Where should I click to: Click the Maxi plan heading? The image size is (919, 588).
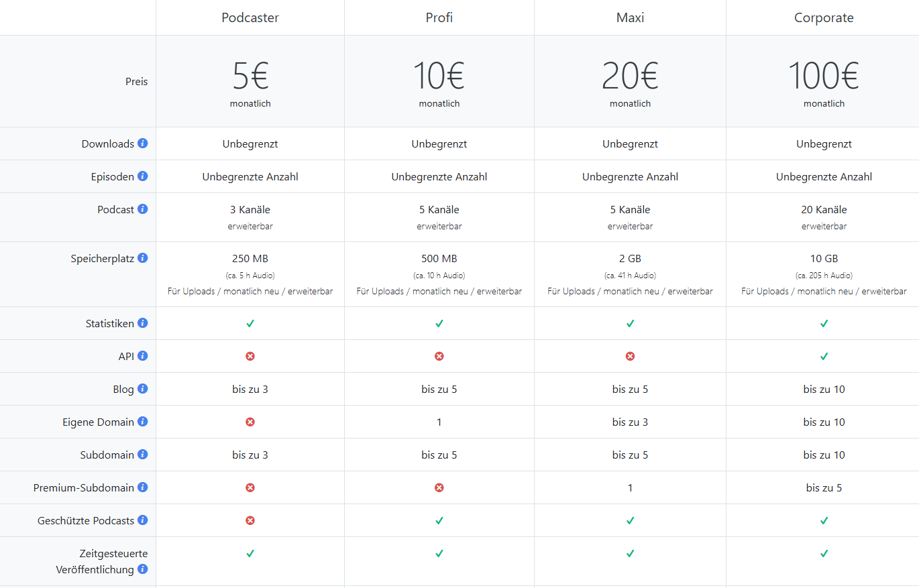click(630, 17)
